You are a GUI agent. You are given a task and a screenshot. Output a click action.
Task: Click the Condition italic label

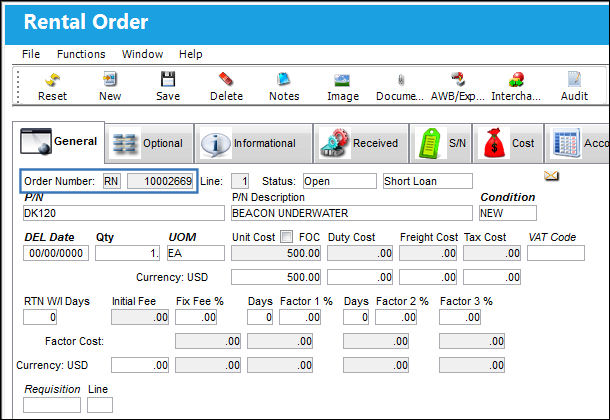click(508, 197)
